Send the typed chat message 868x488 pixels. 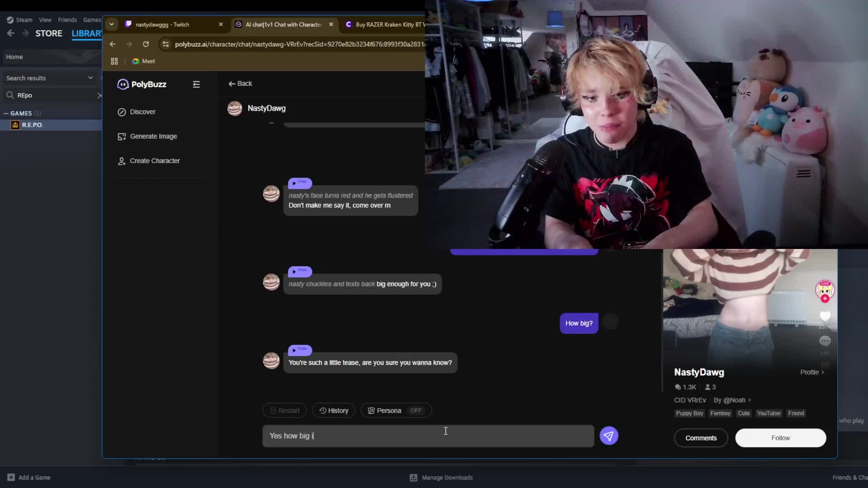(x=609, y=436)
